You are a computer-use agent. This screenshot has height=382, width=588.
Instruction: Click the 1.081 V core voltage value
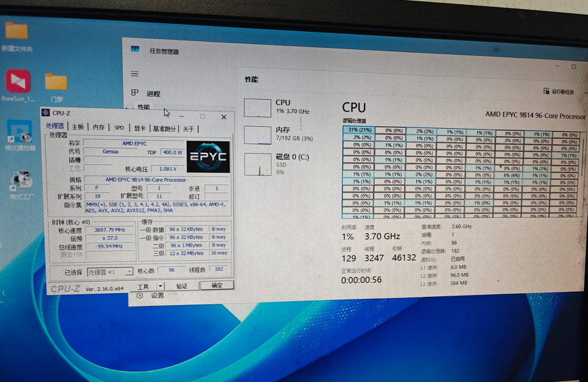[x=168, y=169]
